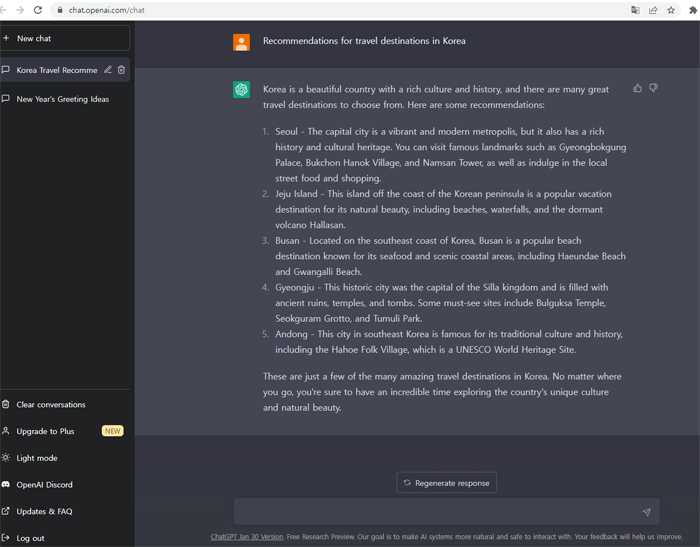
Task: Click the user prompt text about Korea destinations
Action: click(364, 41)
